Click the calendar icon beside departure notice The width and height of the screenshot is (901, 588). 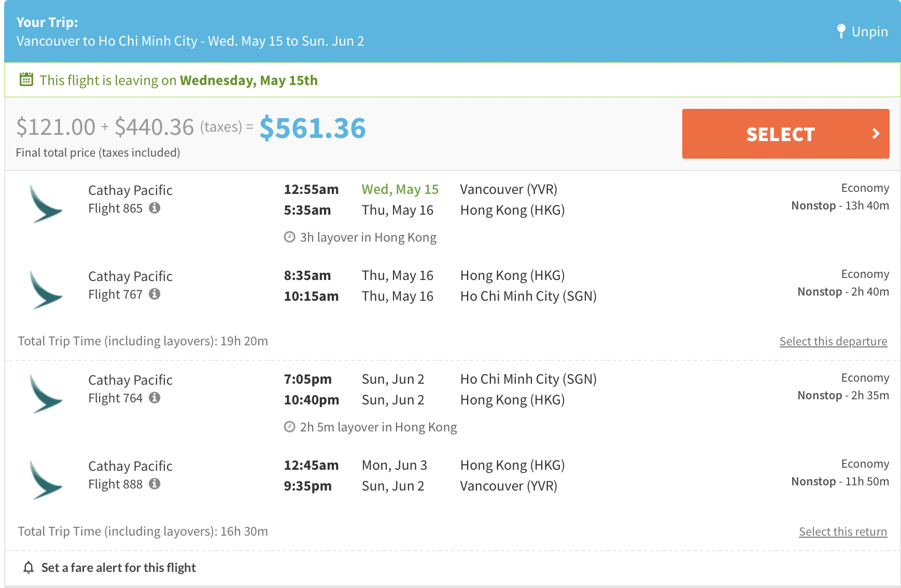[26, 79]
